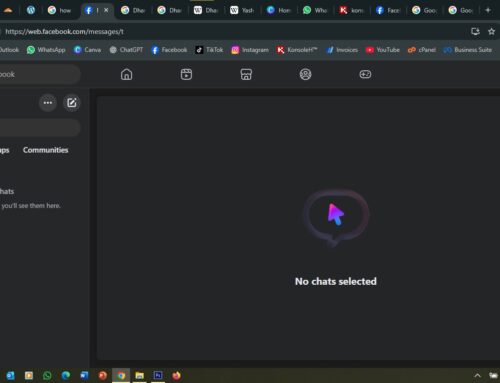Open the Gaming controller icon
Image resolution: width=500 pixels, height=383 pixels.
365,74
